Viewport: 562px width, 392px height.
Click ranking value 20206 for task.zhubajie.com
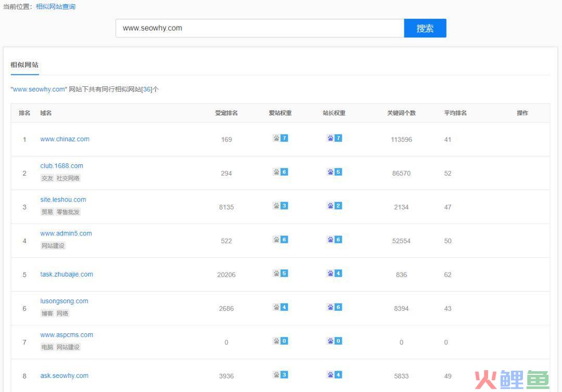(x=226, y=275)
